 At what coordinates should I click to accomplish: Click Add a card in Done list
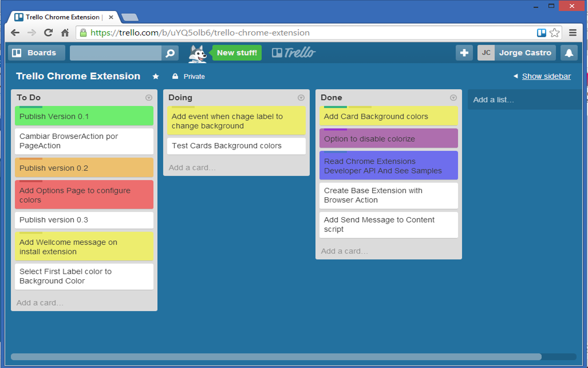tap(345, 251)
